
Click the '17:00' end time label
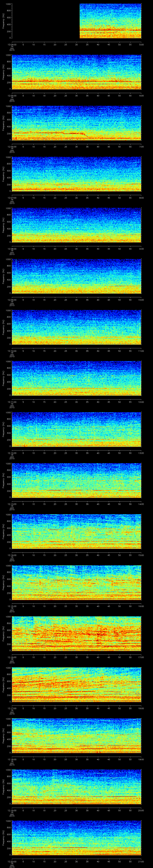(141, 657)
